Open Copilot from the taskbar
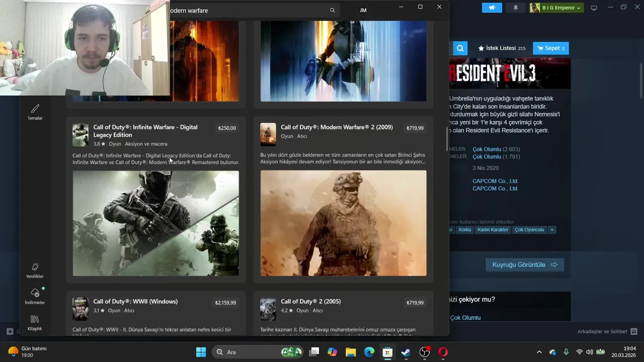The height and width of the screenshot is (362, 644). 332,352
